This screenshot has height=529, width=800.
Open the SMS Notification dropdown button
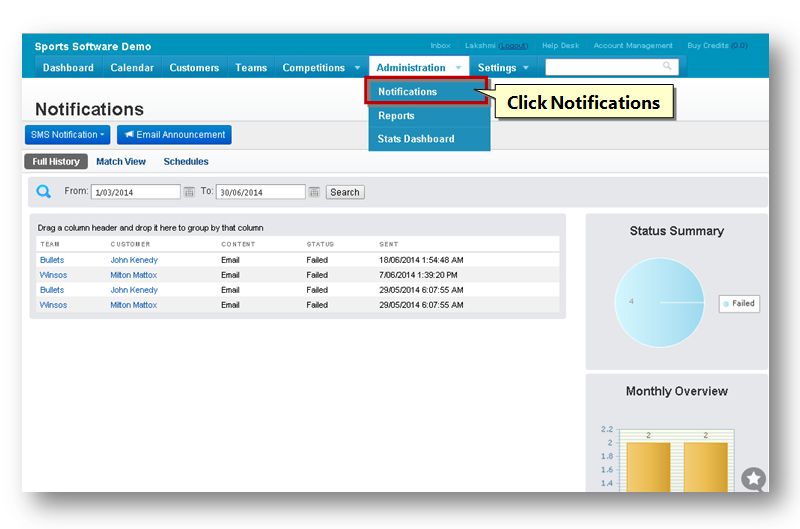[67, 135]
